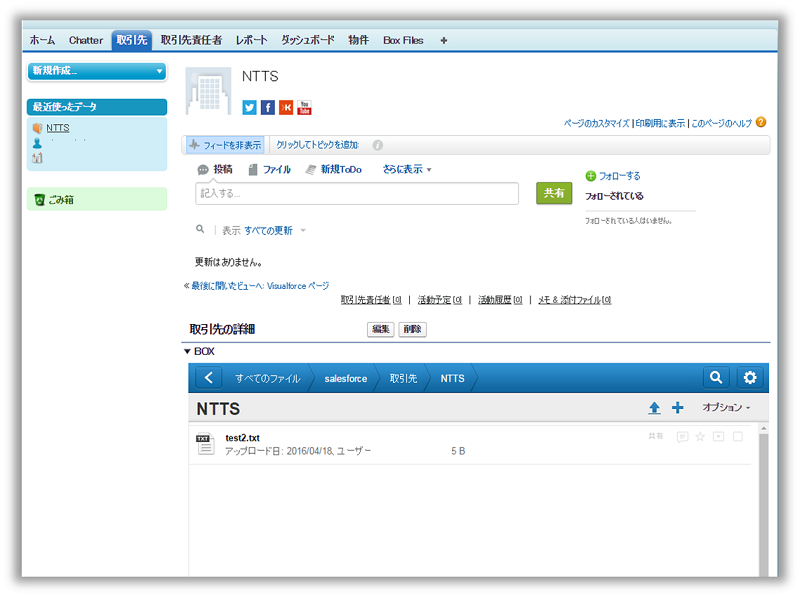Select the 取引先 tab
The width and height of the screenshot is (800, 597).
click(x=132, y=40)
